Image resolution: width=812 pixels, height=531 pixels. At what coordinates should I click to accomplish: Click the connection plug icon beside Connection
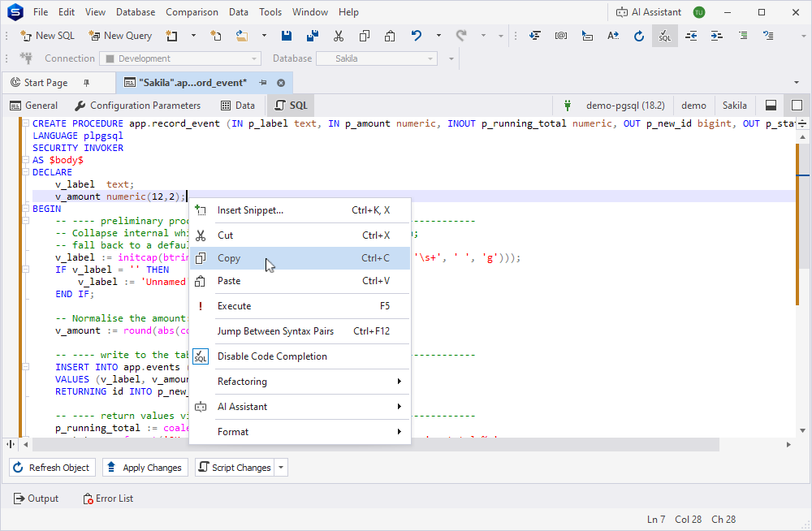click(x=26, y=58)
